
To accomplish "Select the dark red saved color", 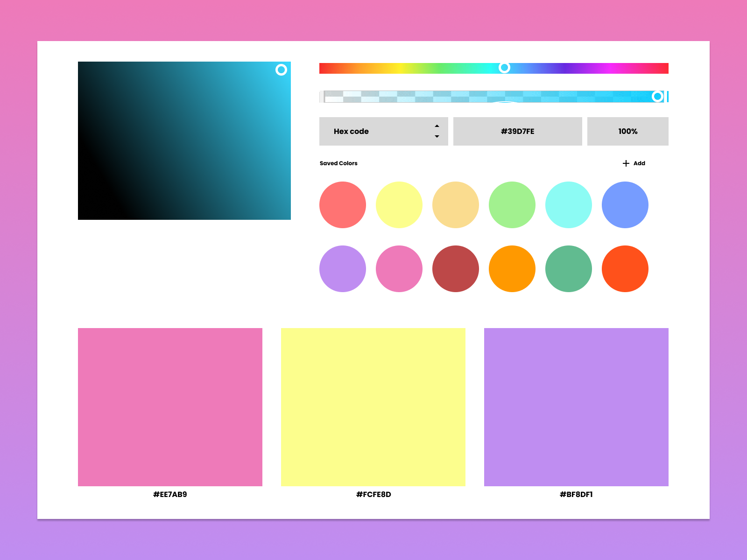I will tap(455, 269).
